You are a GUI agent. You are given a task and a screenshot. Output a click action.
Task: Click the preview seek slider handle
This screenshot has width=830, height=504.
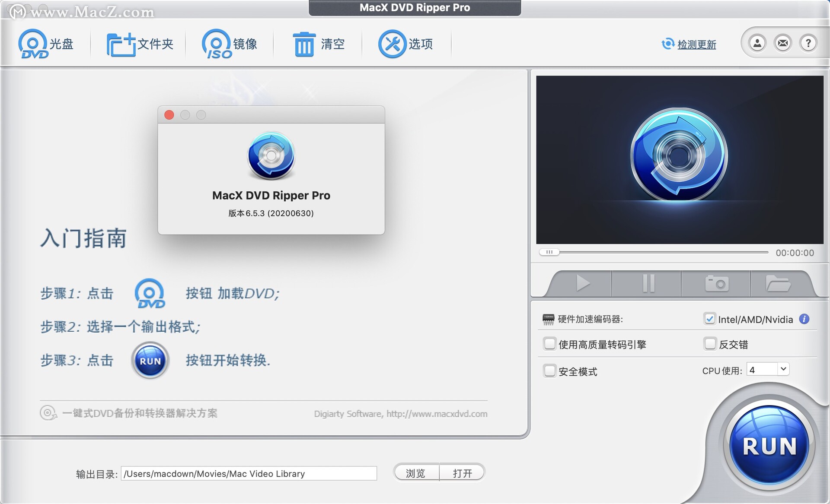click(x=549, y=252)
